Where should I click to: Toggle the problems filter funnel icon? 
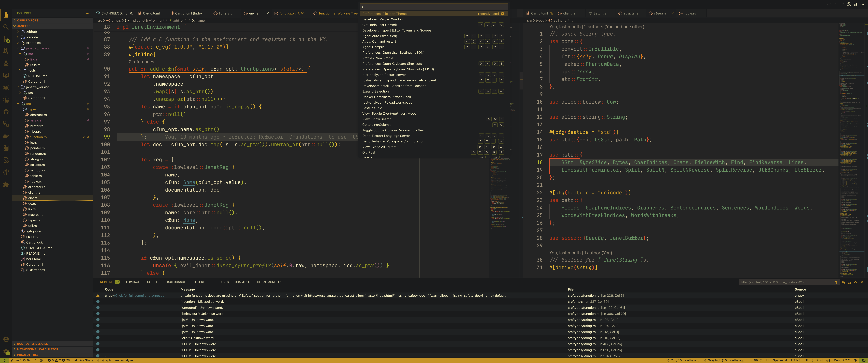tap(836, 282)
